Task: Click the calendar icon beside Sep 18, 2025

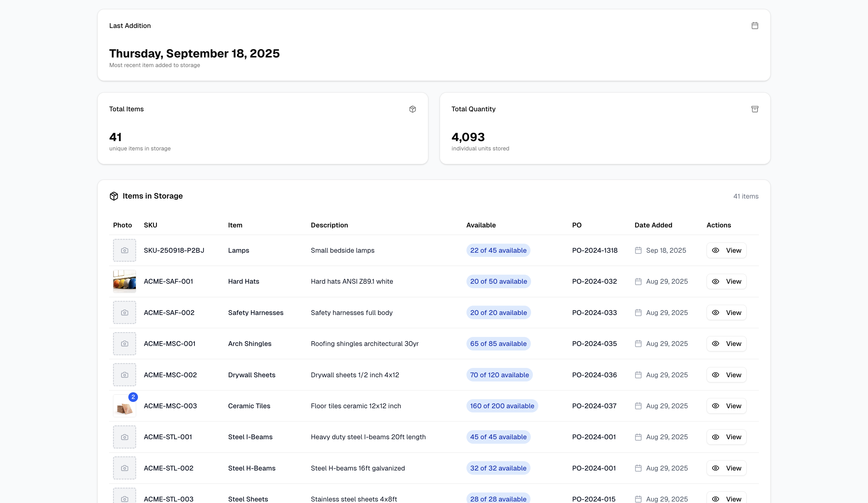Action: click(x=639, y=250)
